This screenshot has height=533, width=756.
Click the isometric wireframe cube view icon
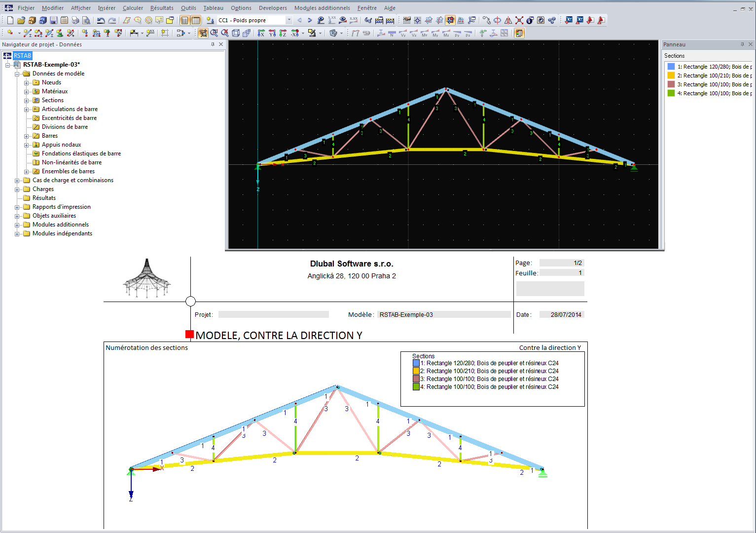coord(236,33)
